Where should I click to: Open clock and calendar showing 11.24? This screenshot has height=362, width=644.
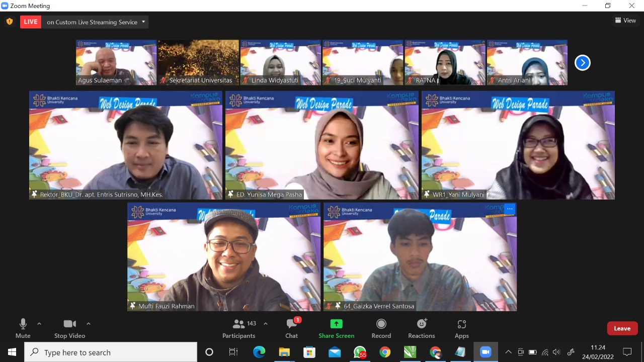pyautogui.click(x=598, y=352)
